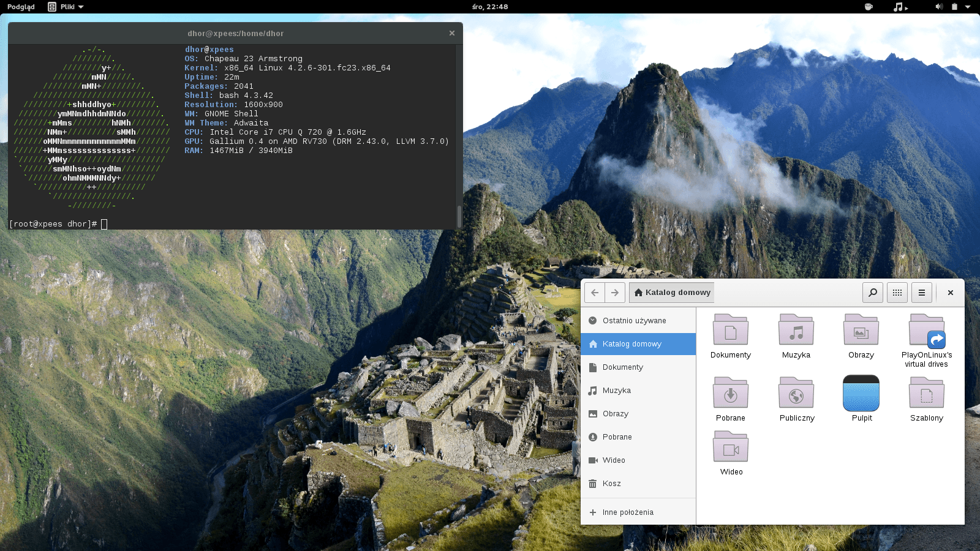Click the terminal scrollbar handle

[x=459, y=216]
